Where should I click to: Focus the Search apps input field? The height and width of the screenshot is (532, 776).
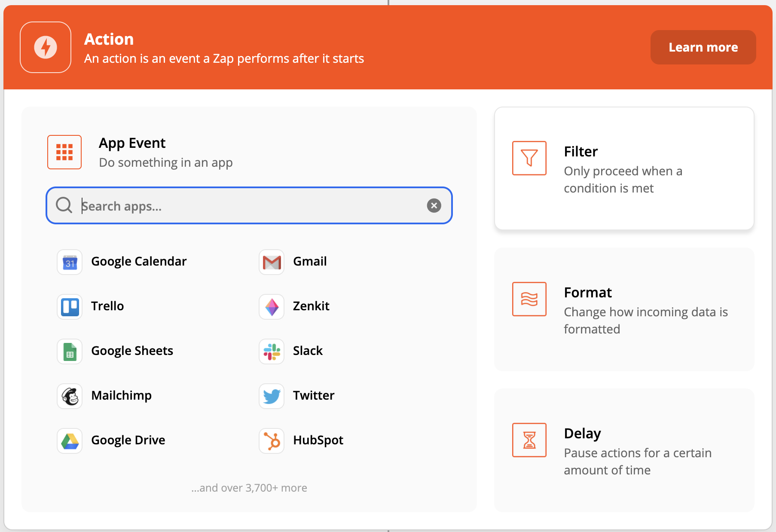249,205
